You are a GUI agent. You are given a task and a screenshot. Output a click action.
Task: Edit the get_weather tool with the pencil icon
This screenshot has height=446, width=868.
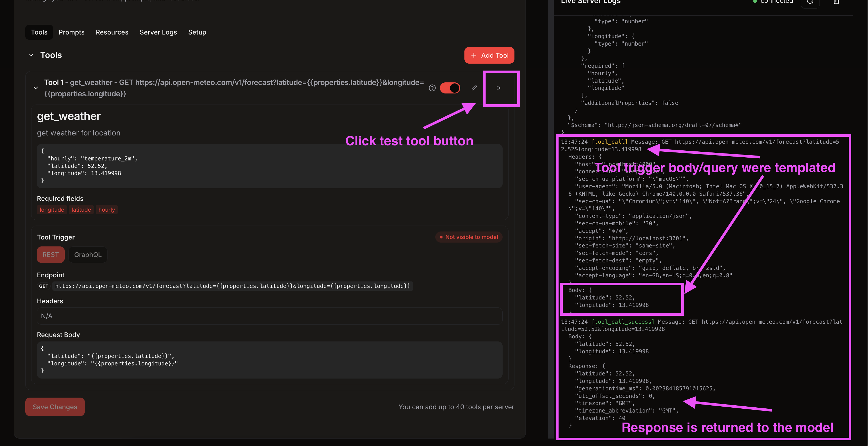[474, 88]
